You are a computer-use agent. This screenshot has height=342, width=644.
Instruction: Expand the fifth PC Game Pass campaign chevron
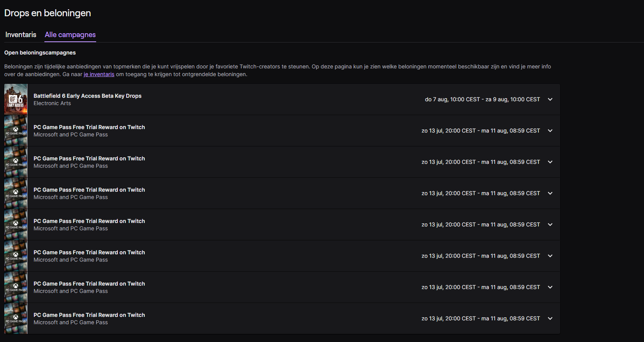(x=550, y=256)
